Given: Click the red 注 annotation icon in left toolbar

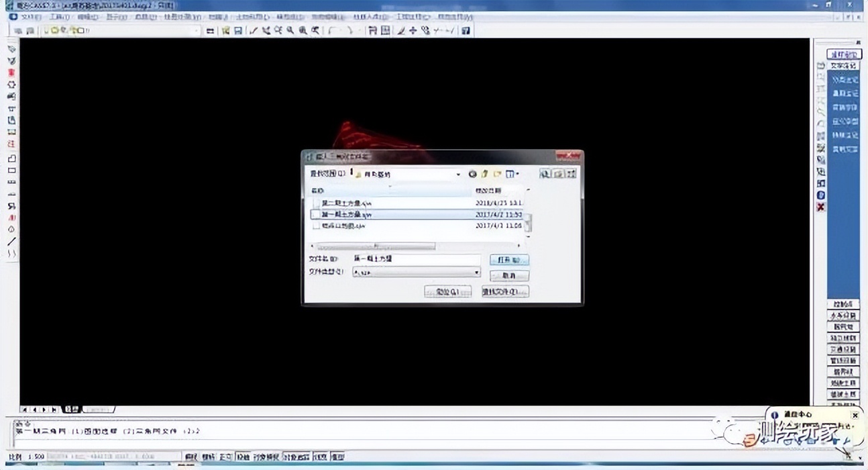Looking at the screenshot, I should point(11,144).
